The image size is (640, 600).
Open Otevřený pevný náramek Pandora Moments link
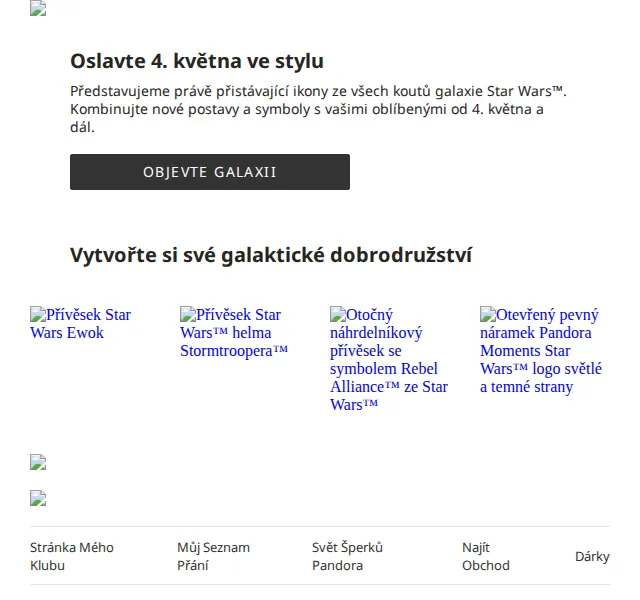541,351
